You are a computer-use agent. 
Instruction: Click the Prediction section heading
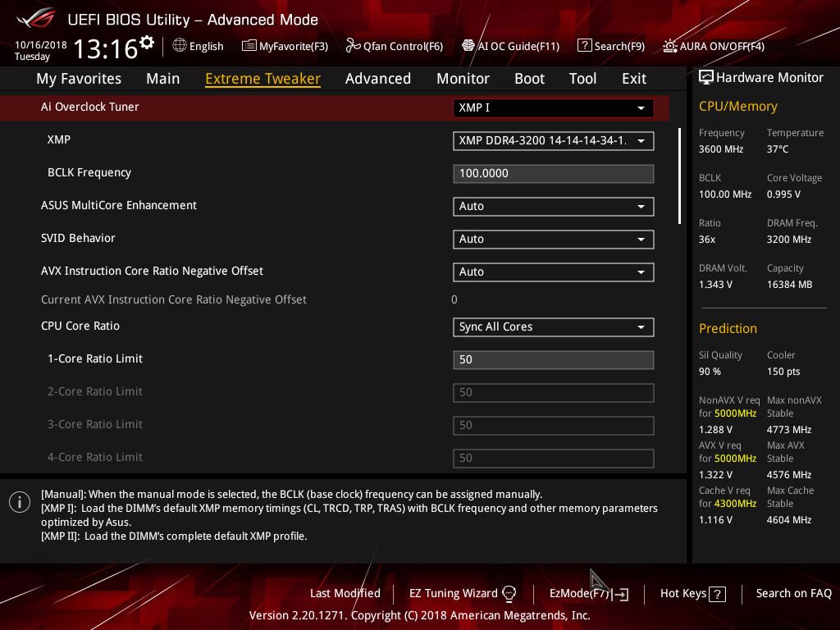(728, 328)
